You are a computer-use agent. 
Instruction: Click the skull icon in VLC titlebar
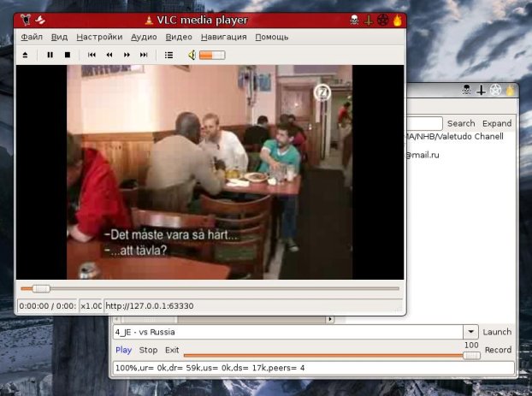click(354, 20)
